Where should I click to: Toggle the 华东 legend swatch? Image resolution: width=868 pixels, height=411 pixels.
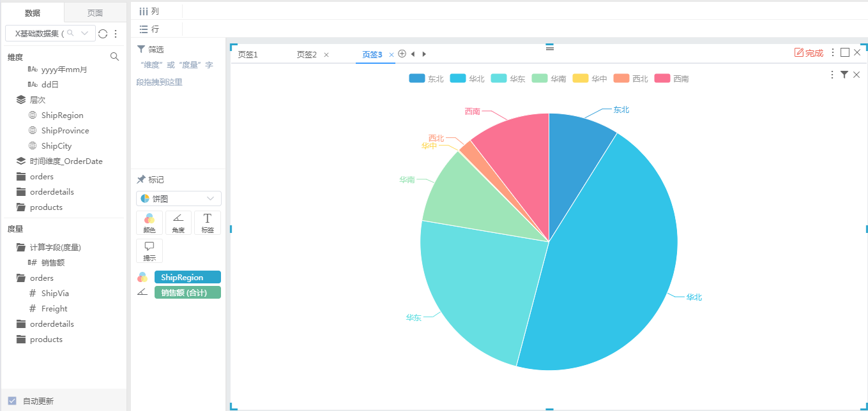click(x=498, y=78)
